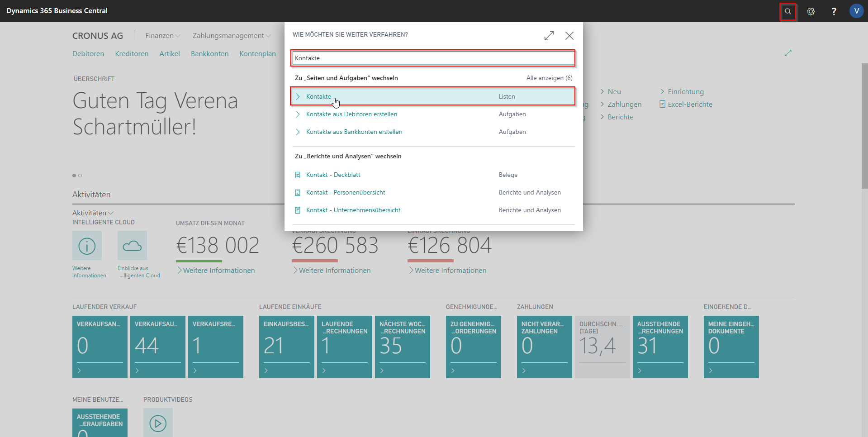Open the settings gear icon
The height and width of the screenshot is (437, 868).
tap(811, 11)
